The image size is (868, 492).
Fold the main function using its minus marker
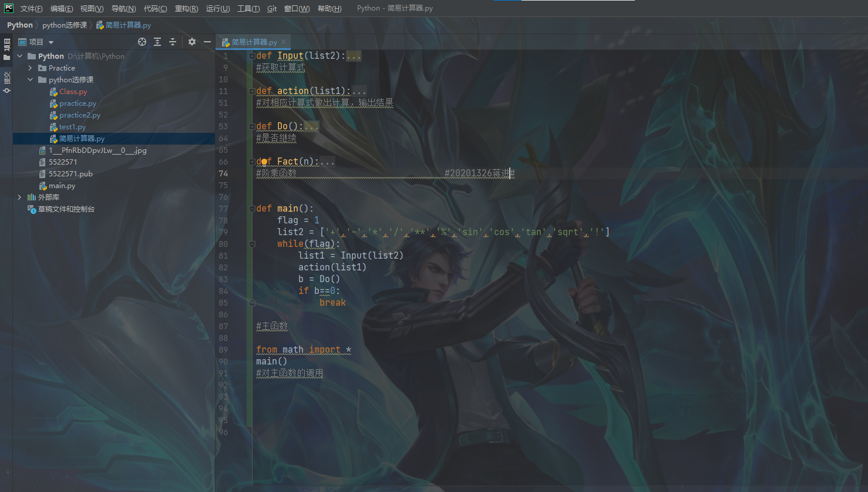(252, 209)
